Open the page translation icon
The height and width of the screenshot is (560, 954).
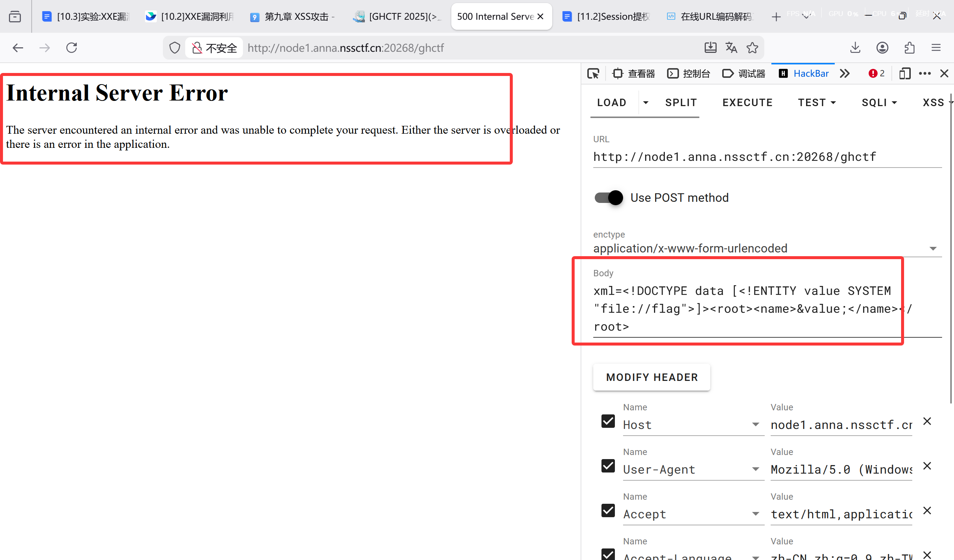coord(731,48)
